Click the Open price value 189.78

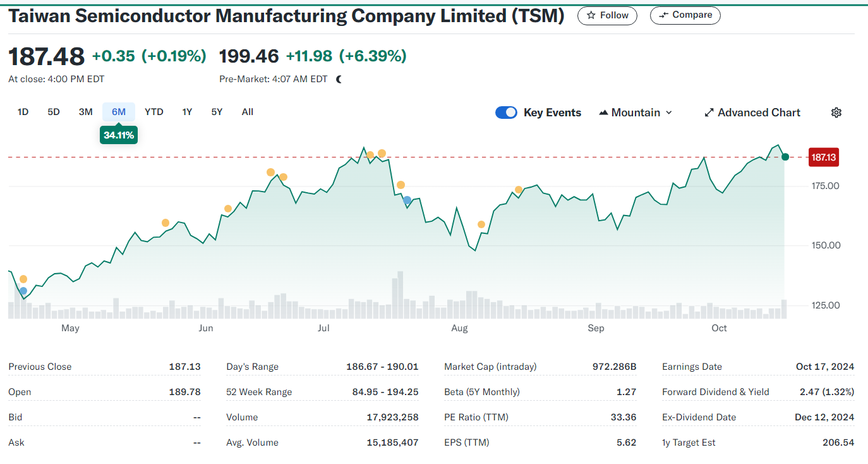tap(184, 392)
